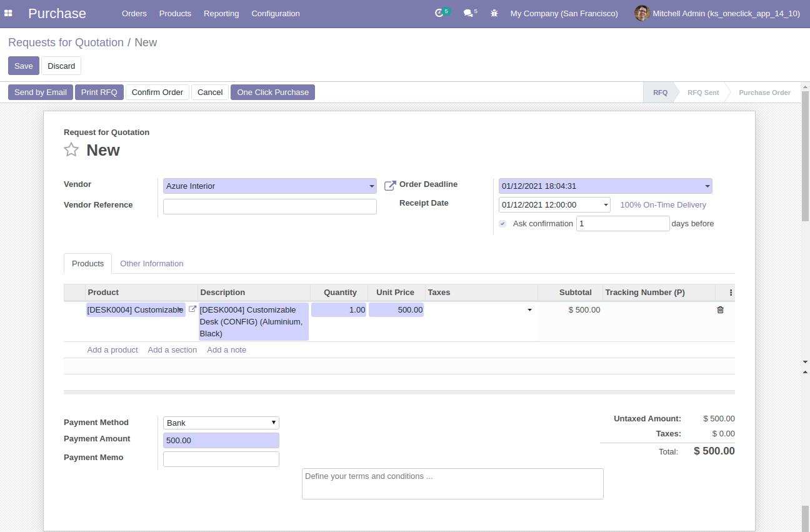Open the Payment Method dropdown
Image resolution: width=810 pixels, height=532 pixels.
tap(221, 423)
